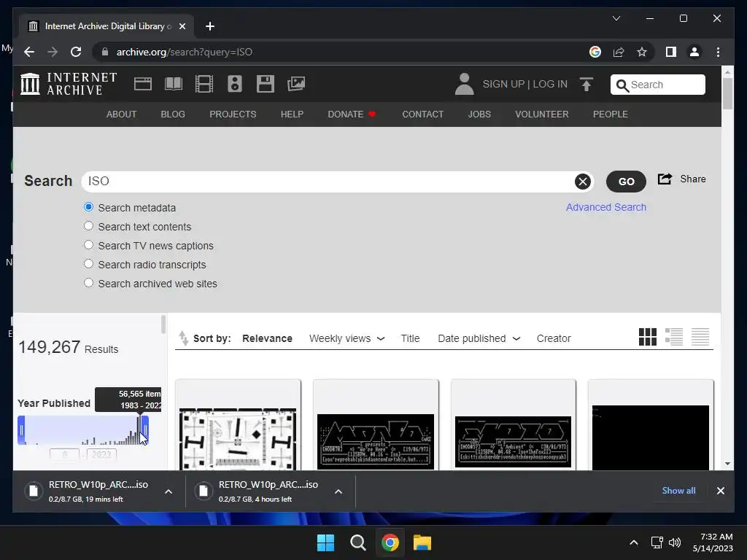The width and height of the screenshot is (747, 560).
Task: Click the Internet Archive logo
Action: pos(69,84)
